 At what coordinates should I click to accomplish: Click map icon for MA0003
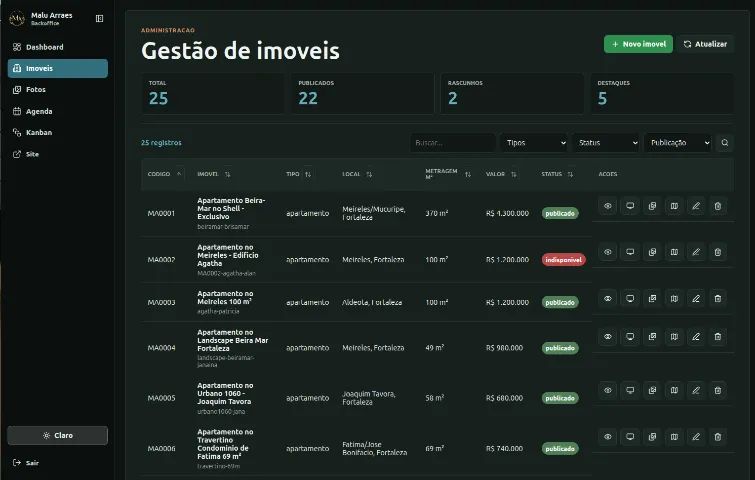pyautogui.click(x=674, y=298)
